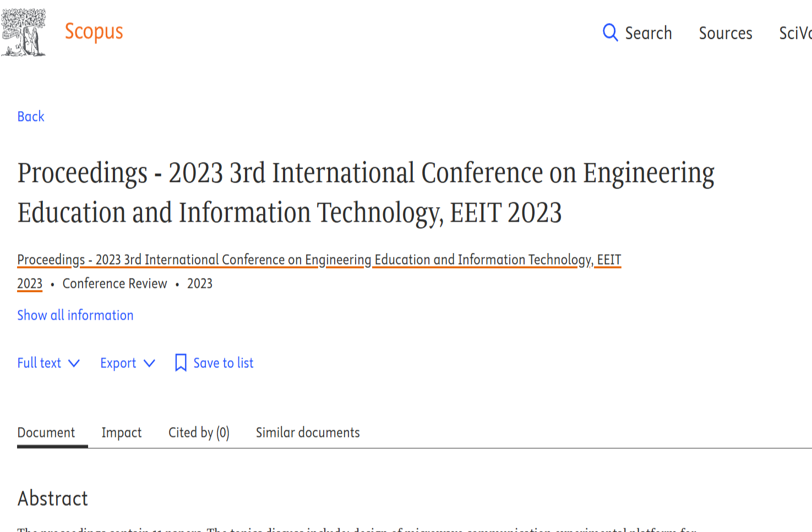Save document to list
Image resolution: width=812 pixels, height=532 pixels.
[214, 363]
